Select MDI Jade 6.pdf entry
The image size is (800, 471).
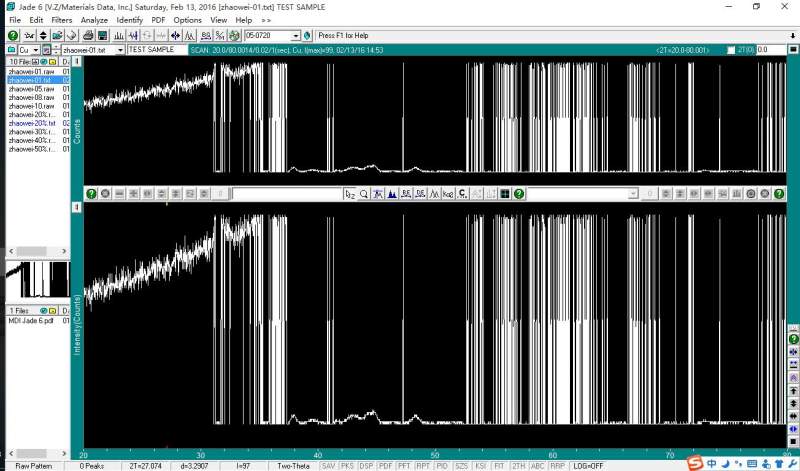pos(31,320)
